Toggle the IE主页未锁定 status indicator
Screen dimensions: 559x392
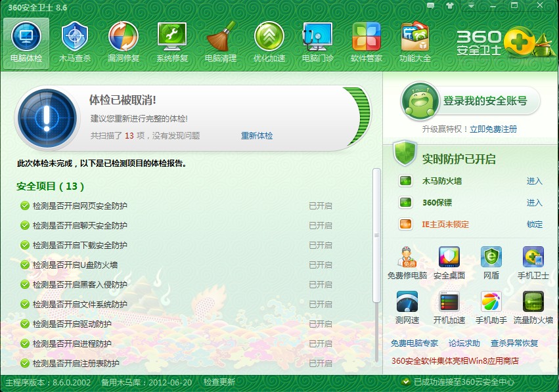[x=405, y=225]
